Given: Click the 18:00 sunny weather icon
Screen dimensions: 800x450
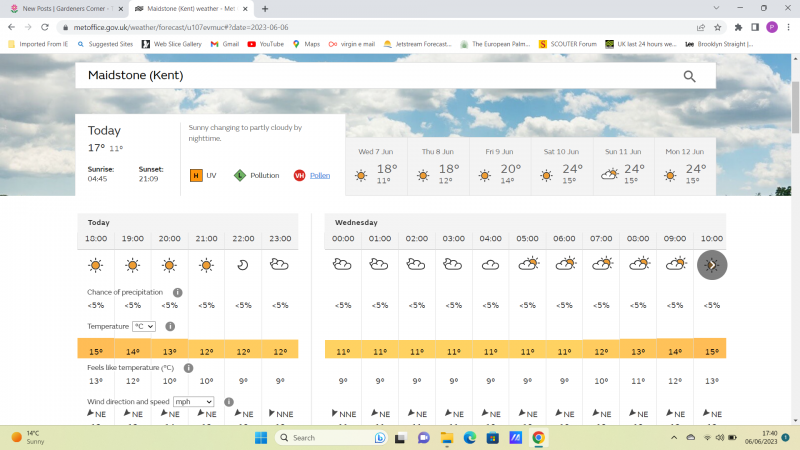Looking at the screenshot, I should (95, 265).
